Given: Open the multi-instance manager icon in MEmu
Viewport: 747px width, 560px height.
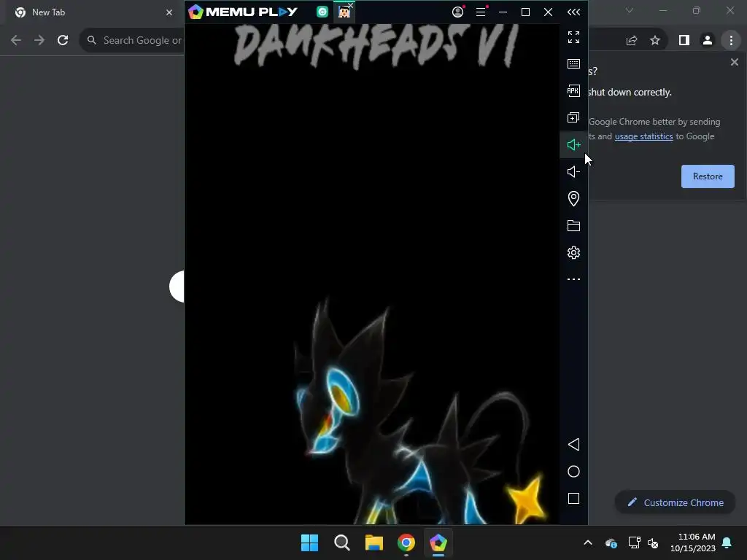Looking at the screenshot, I should (573, 117).
